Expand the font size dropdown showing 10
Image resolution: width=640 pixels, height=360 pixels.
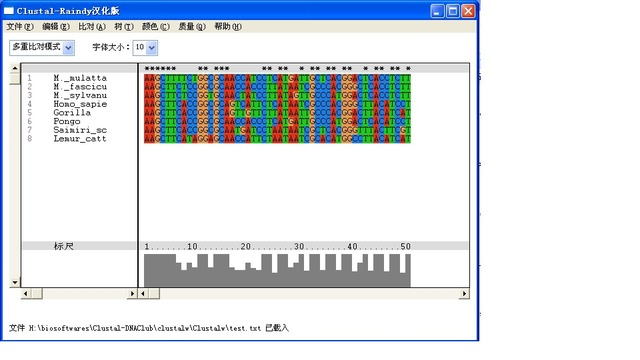tap(152, 48)
